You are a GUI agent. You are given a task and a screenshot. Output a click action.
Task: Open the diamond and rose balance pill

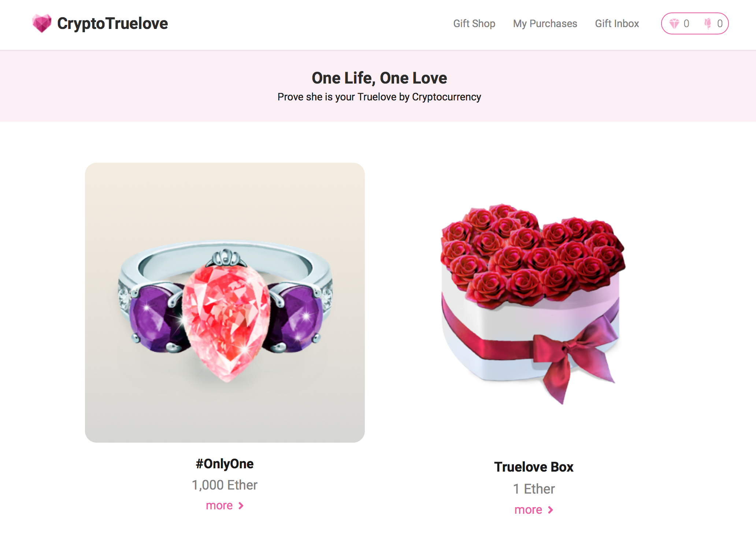pyautogui.click(x=694, y=23)
